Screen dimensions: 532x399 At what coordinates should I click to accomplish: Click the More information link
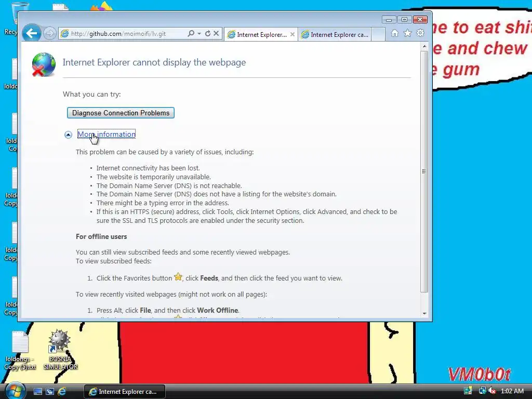click(107, 134)
